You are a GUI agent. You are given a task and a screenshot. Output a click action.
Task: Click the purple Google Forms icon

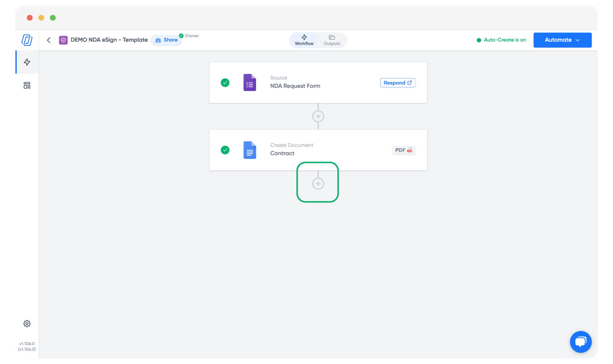click(x=250, y=83)
